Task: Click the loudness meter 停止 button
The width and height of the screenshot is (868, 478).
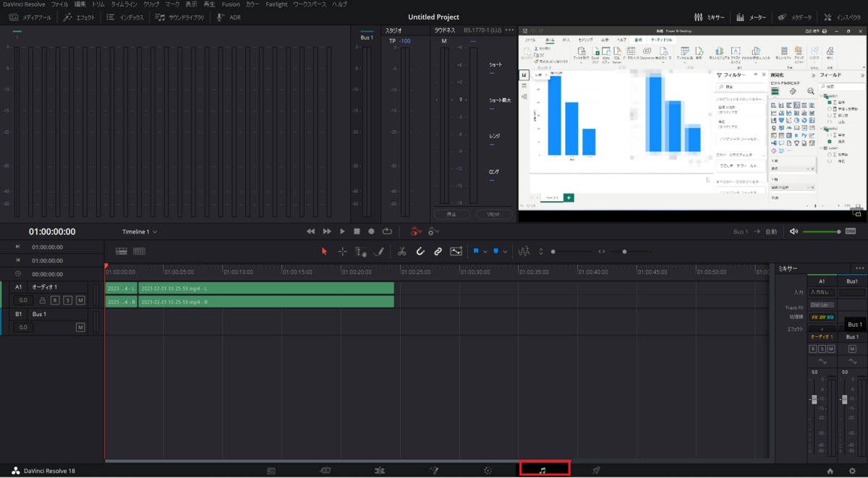Action: click(452, 215)
